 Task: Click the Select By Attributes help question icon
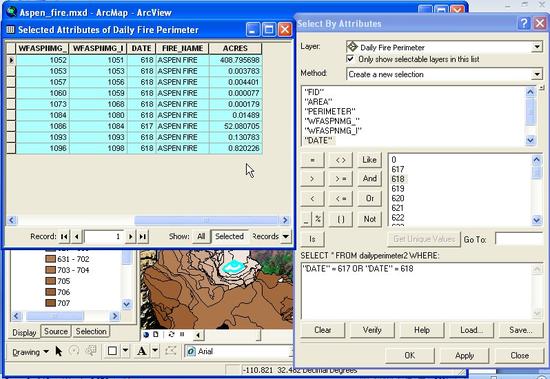point(524,24)
